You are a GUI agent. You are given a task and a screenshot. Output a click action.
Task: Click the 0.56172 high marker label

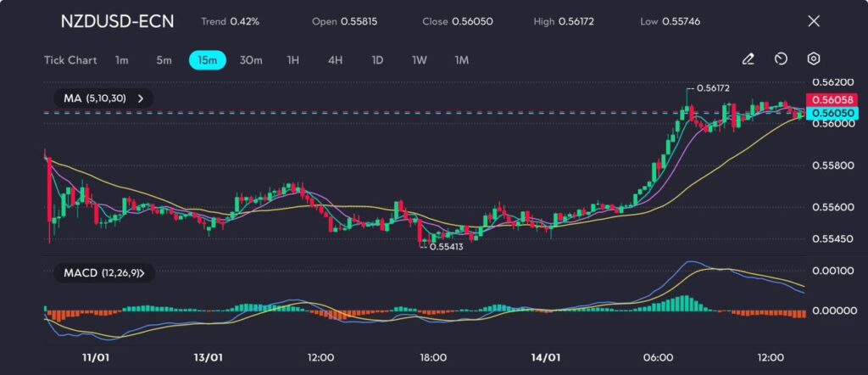tap(713, 88)
